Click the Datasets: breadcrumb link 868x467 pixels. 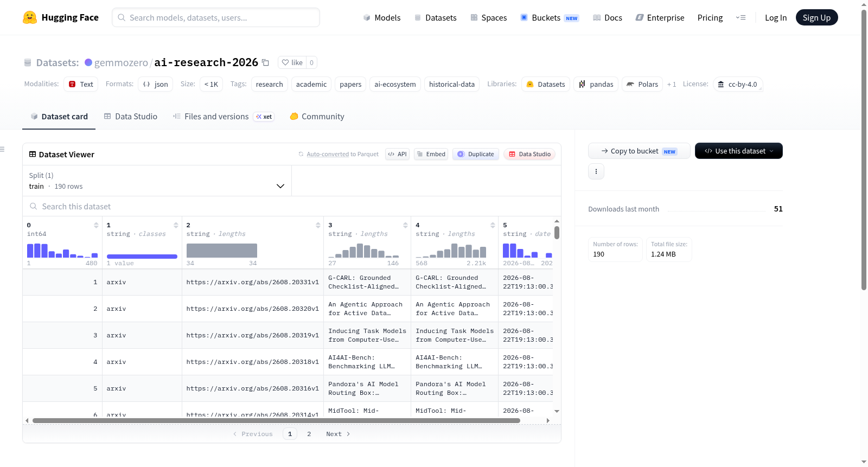point(58,62)
